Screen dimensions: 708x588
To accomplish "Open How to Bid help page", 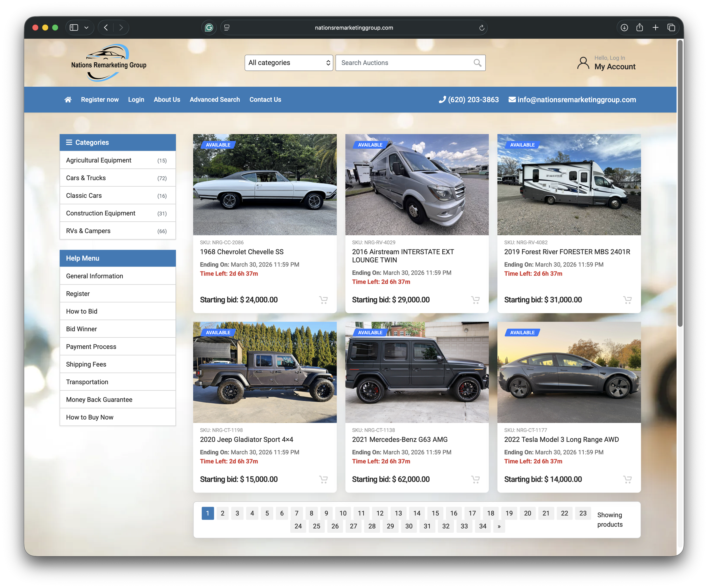I will tap(118, 311).
